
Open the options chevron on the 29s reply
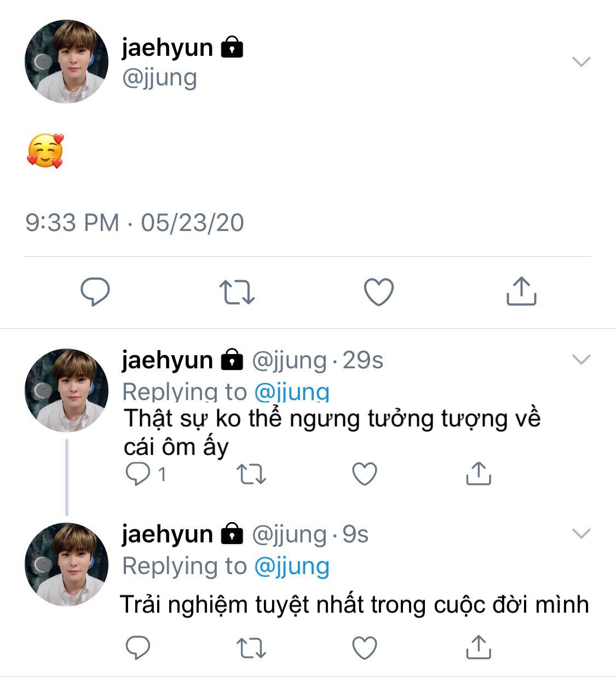click(x=582, y=359)
